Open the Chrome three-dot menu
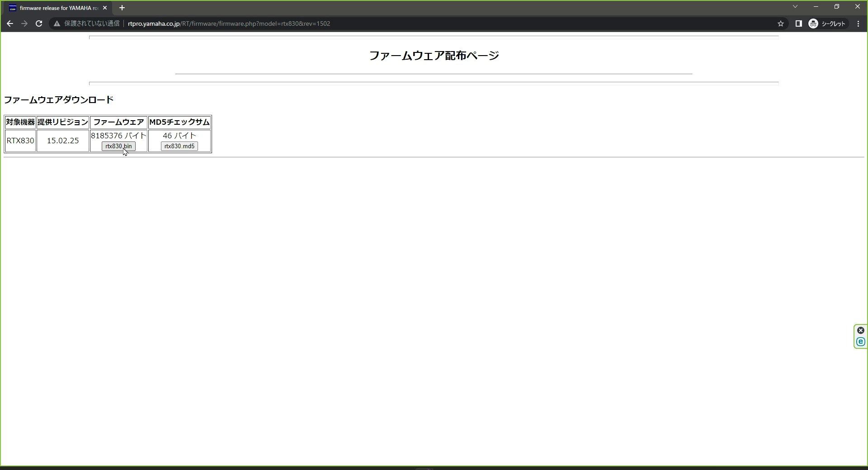This screenshot has height=470, width=868. (x=858, y=23)
